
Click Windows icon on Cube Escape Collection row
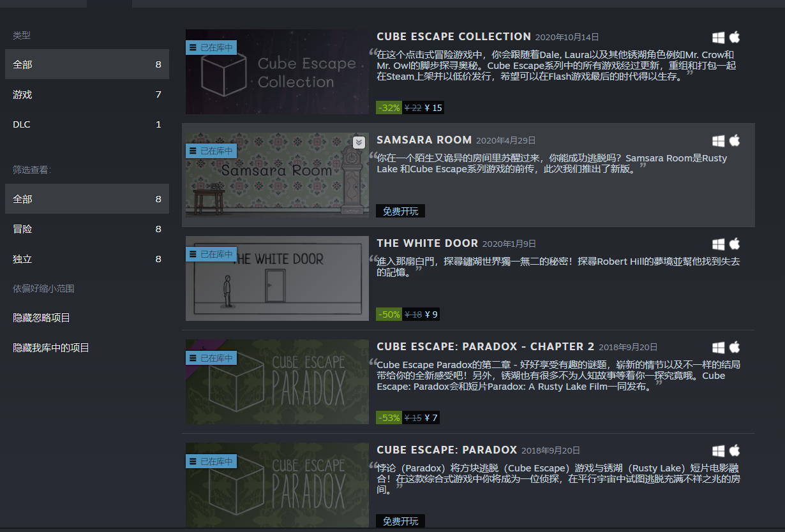(x=719, y=37)
